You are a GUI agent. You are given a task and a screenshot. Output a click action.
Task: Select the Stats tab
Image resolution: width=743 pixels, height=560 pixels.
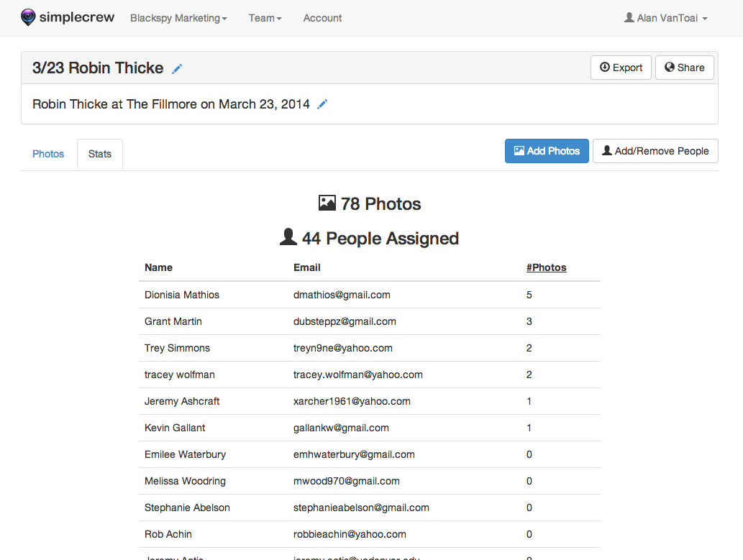point(100,154)
